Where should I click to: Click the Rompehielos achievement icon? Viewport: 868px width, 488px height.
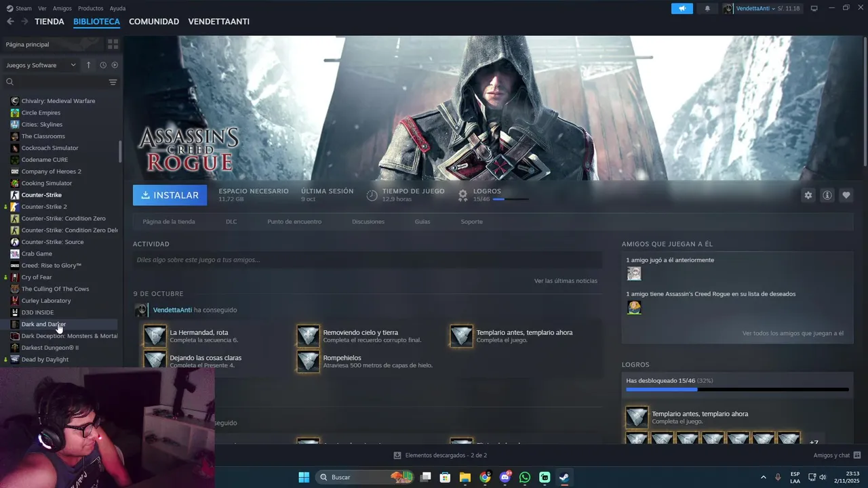point(308,361)
